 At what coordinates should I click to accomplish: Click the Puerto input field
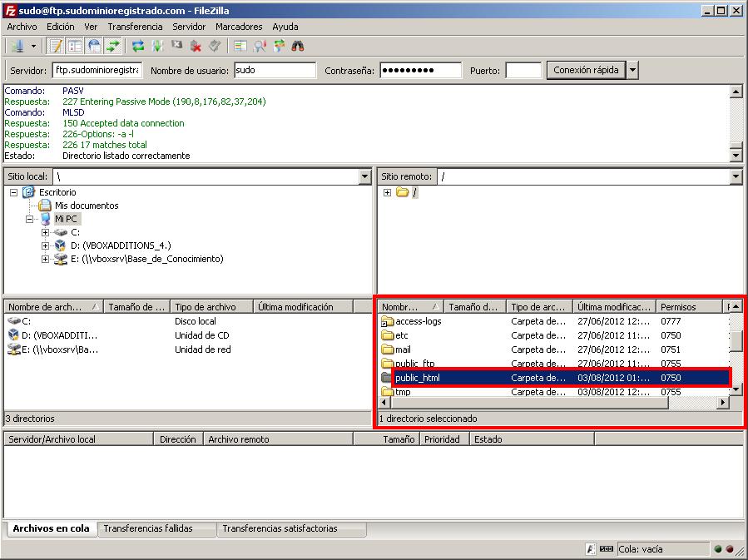click(x=523, y=70)
